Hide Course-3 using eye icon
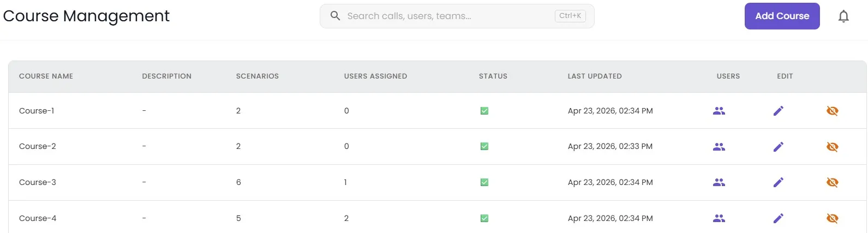Viewport: 868px width, 233px height. point(832,182)
